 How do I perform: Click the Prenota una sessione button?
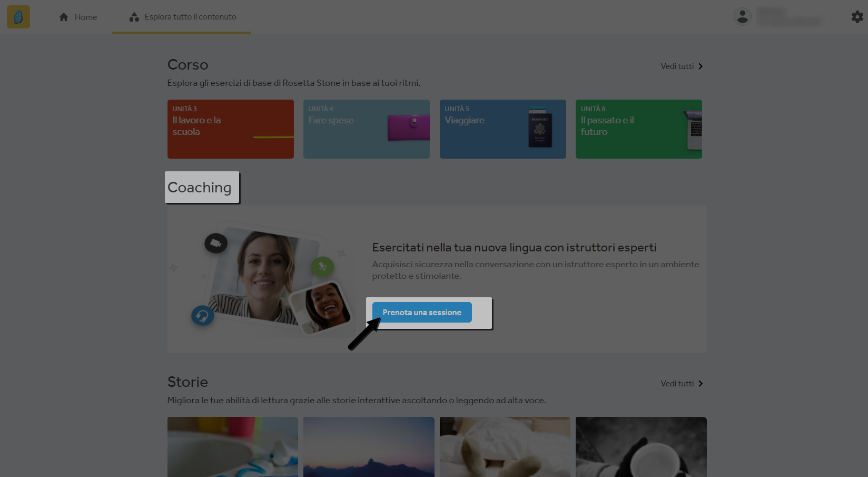coord(422,313)
